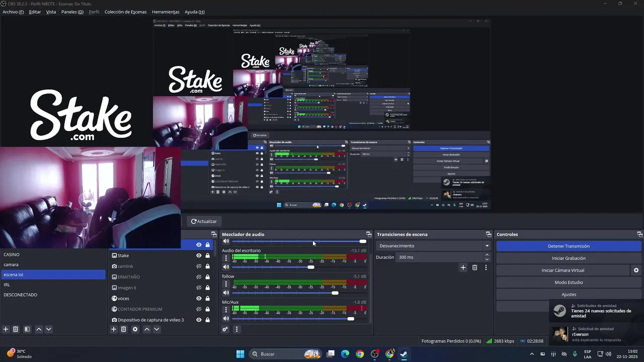Open Herramientas menu

166,12
